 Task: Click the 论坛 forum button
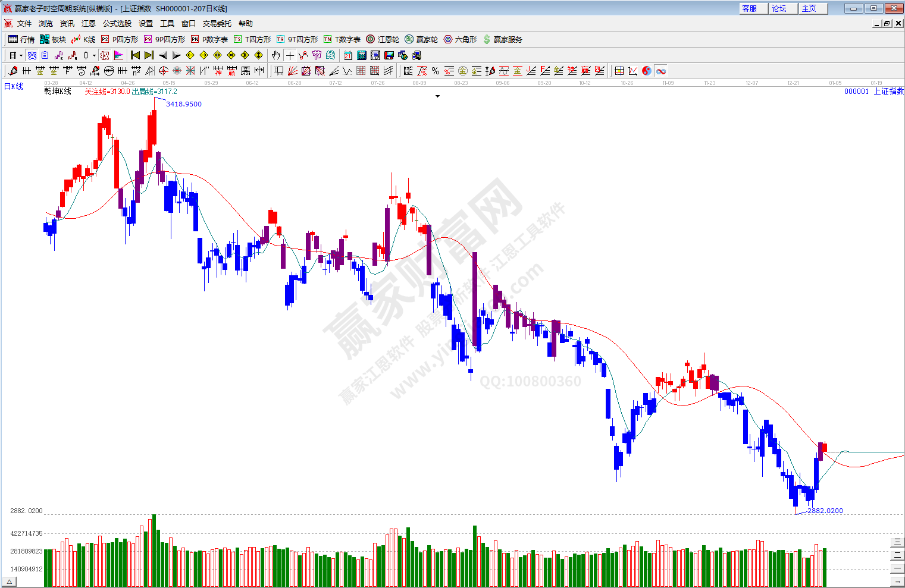tap(779, 8)
